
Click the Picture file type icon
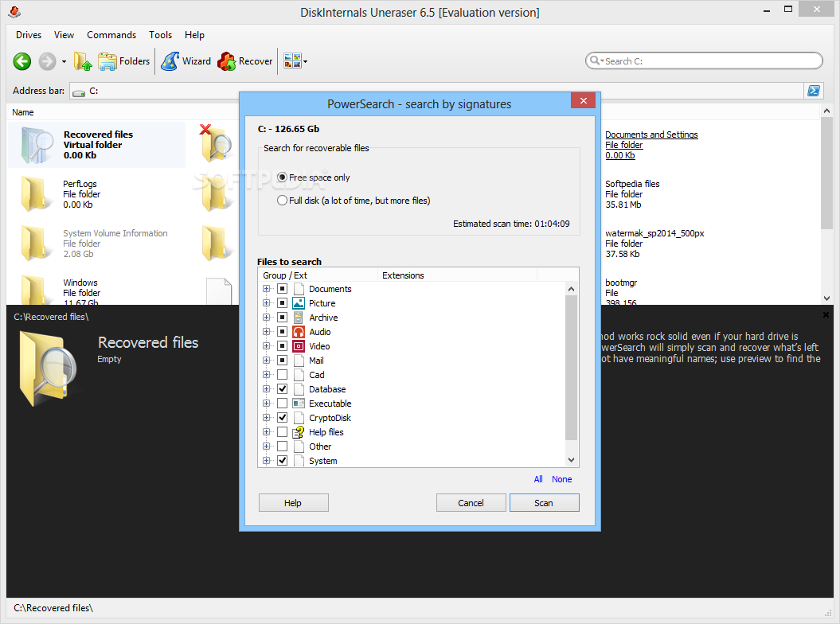click(x=299, y=303)
